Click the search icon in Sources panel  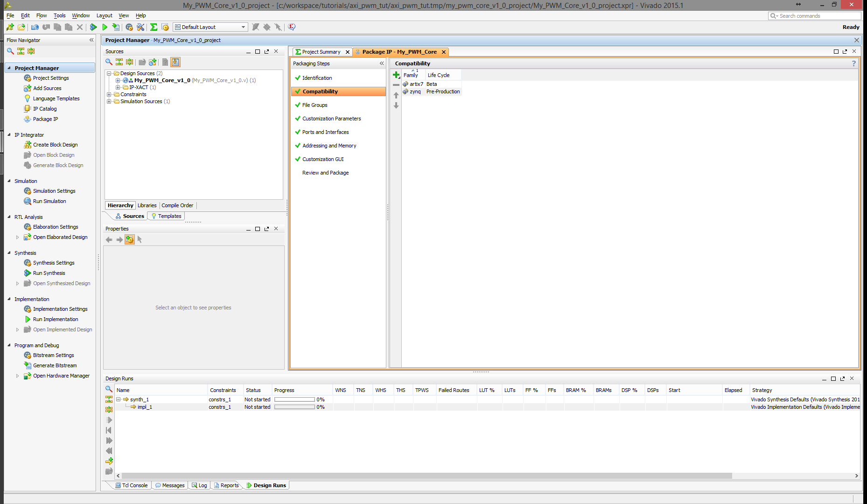[x=109, y=62]
